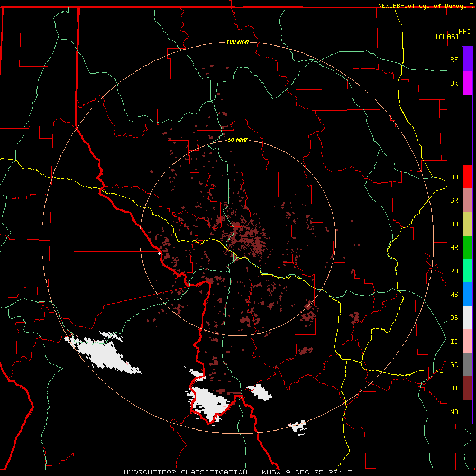Screen dimensions: 476x476
Task: Click the ND legend label
Action: click(x=454, y=412)
